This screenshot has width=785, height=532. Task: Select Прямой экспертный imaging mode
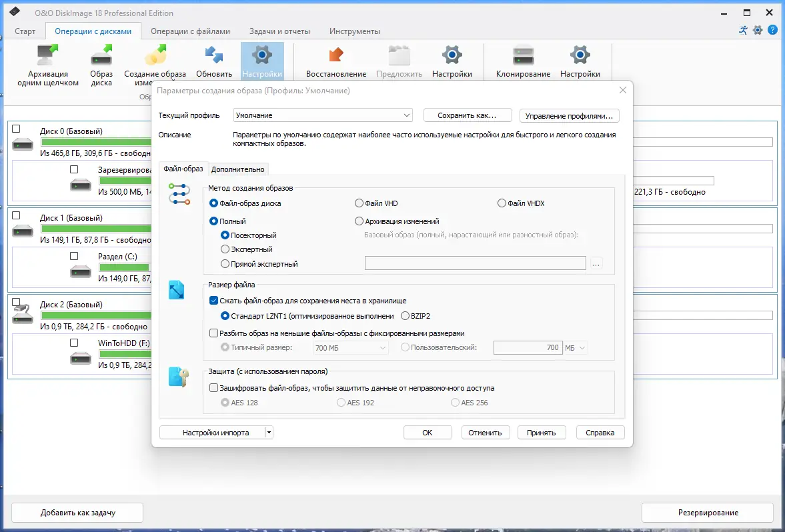225,264
